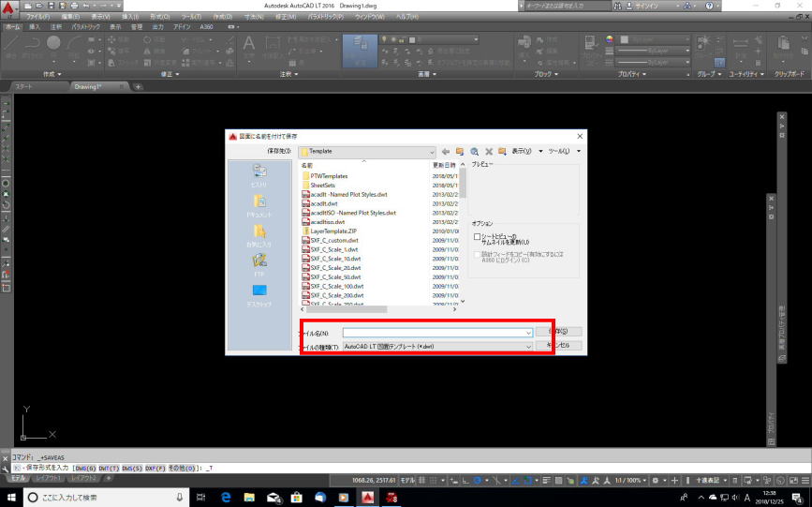Click the Save icon in quick access toolbar
Image resolution: width=812 pixels, height=507 pixels.
point(52,6)
